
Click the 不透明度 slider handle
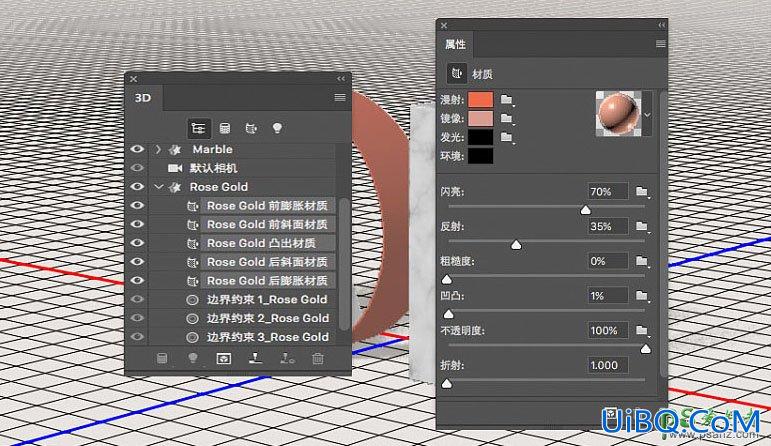(x=646, y=349)
